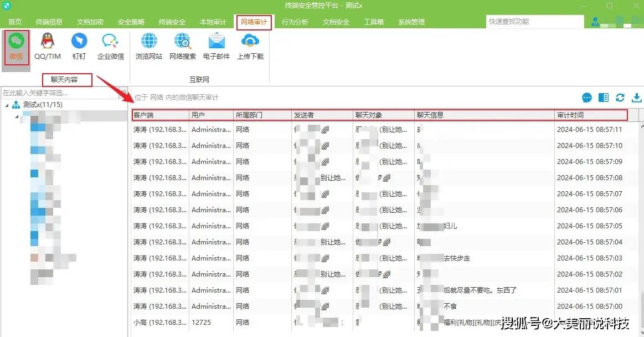Open the 行为分析 menu tab
The image size is (644, 337).
(x=295, y=22)
